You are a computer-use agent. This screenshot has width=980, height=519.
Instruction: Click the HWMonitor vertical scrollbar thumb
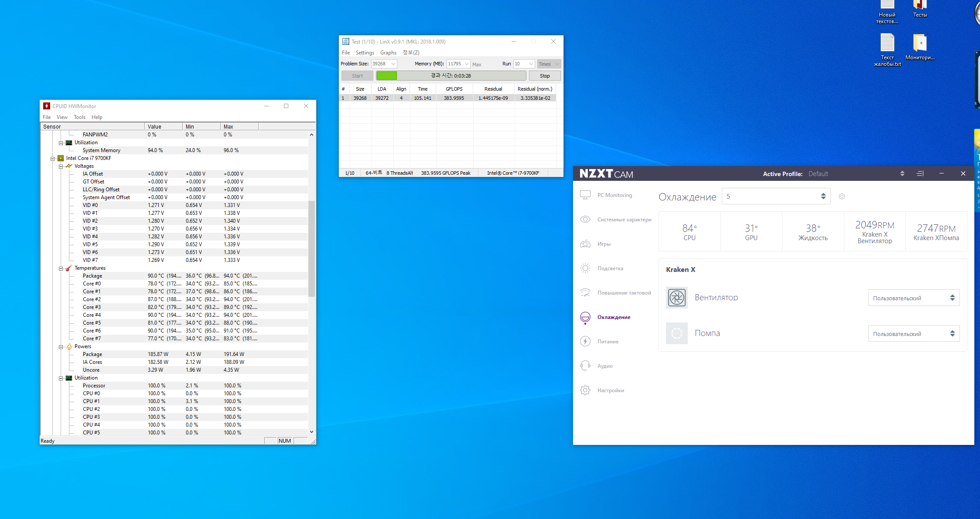(x=311, y=248)
